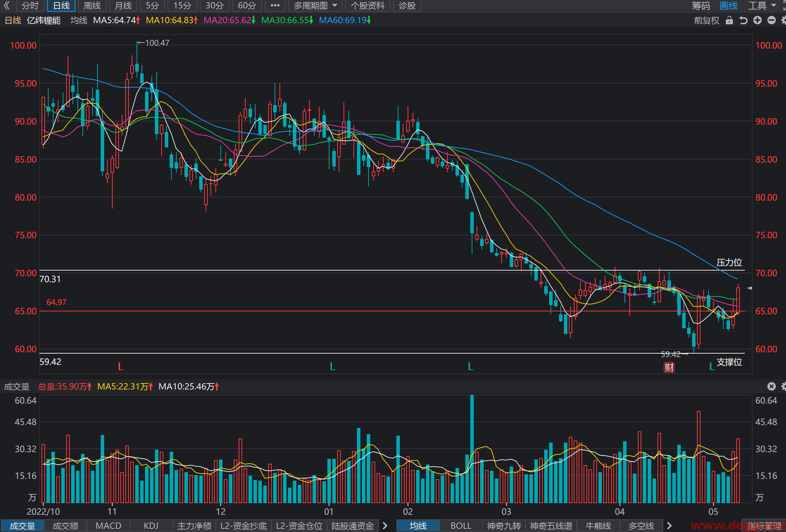The width and height of the screenshot is (786, 532).
Task: Switch to the 周线 weekly tab
Action: 92,6
